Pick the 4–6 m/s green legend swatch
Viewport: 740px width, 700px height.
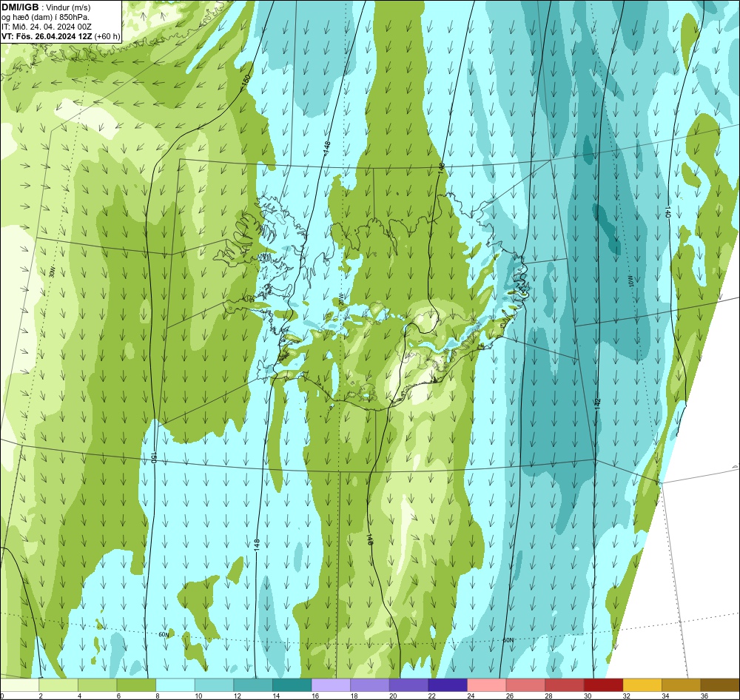(x=97, y=685)
